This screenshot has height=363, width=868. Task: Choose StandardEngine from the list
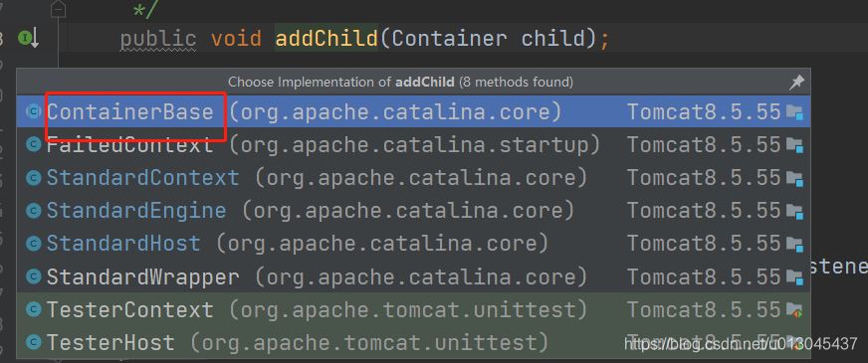pyautogui.click(x=413, y=210)
